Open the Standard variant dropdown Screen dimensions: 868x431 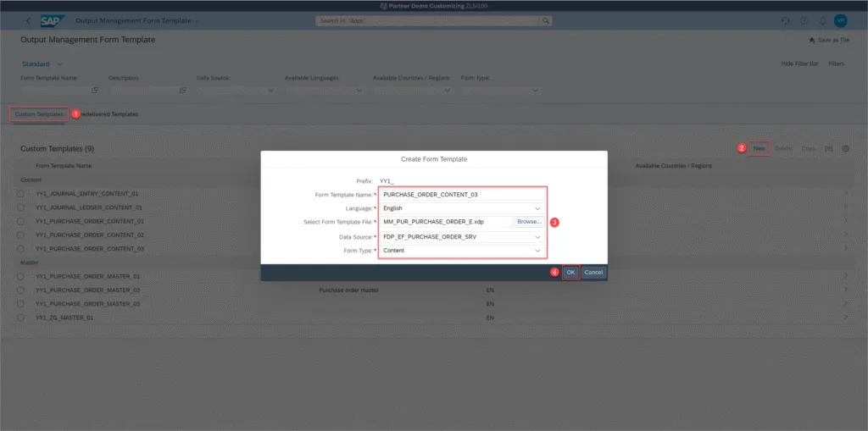pyautogui.click(x=60, y=64)
